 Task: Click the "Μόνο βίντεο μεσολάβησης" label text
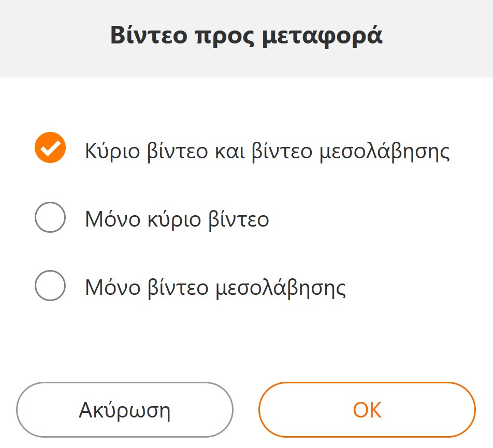tap(215, 288)
